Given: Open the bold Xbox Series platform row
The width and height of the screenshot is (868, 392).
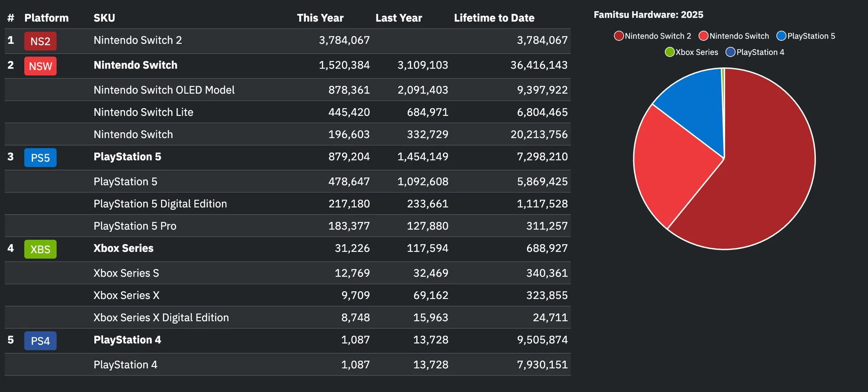Looking at the screenshot, I should click(123, 248).
